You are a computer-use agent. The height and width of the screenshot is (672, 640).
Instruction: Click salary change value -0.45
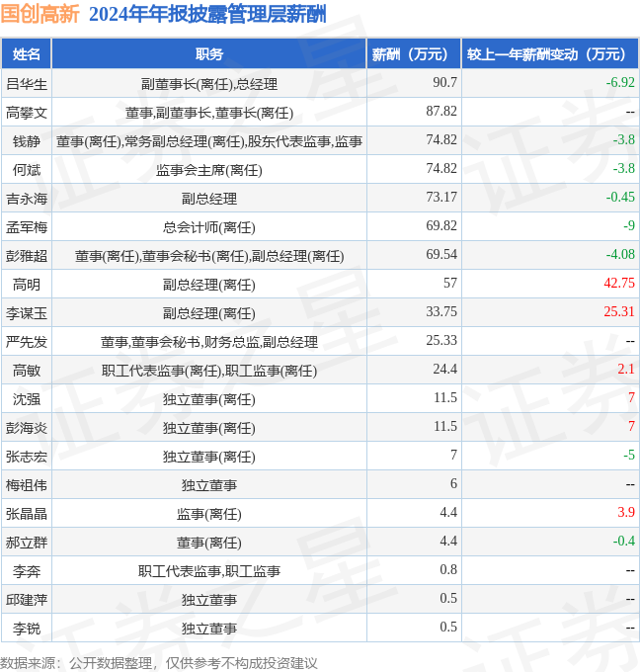pos(620,197)
